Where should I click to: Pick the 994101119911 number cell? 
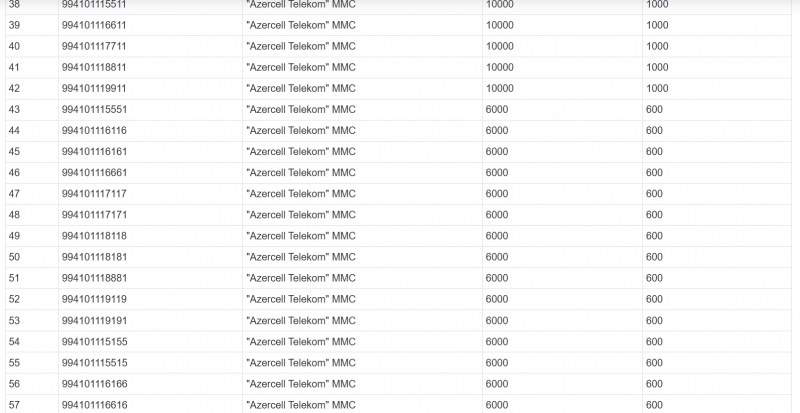pos(94,88)
